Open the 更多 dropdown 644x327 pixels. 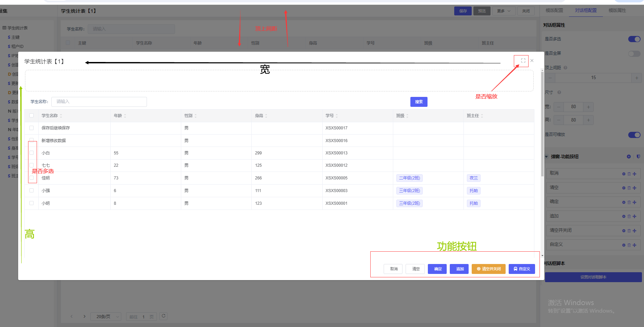click(504, 11)
